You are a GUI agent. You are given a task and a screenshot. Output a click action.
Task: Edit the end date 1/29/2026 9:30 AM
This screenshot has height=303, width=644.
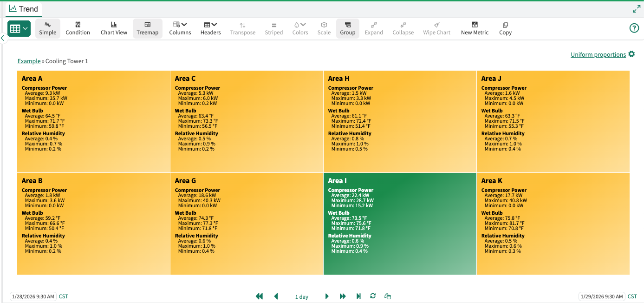pos(602,296)
